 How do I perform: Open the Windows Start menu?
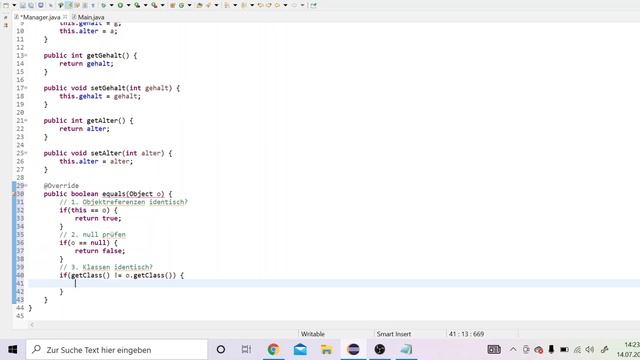pyautogui.click(x=13, y=350)
